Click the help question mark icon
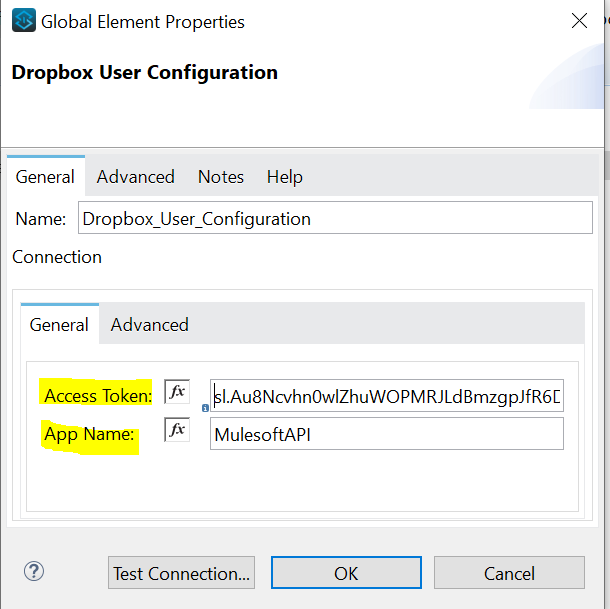 pyautogui.click(x=33, y=572)
